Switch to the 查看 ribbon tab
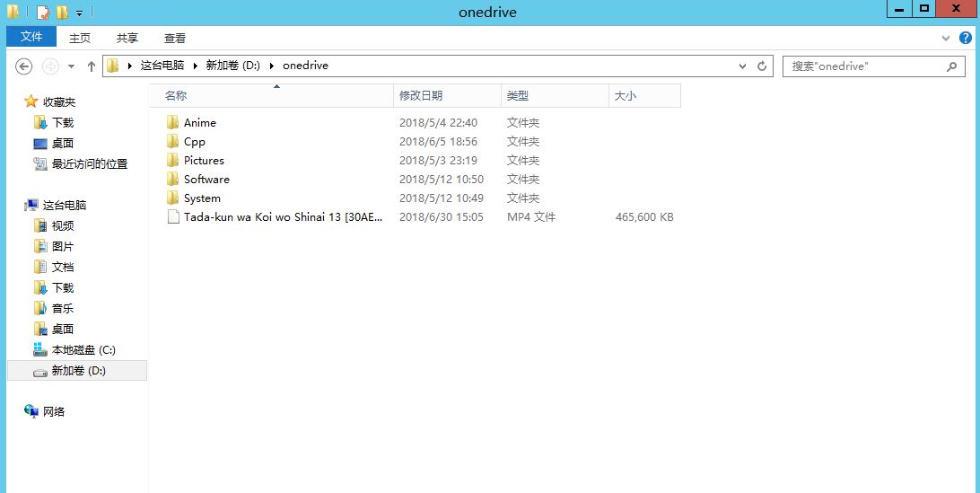This screenshot has height=493, width=980. coord(175,38)
